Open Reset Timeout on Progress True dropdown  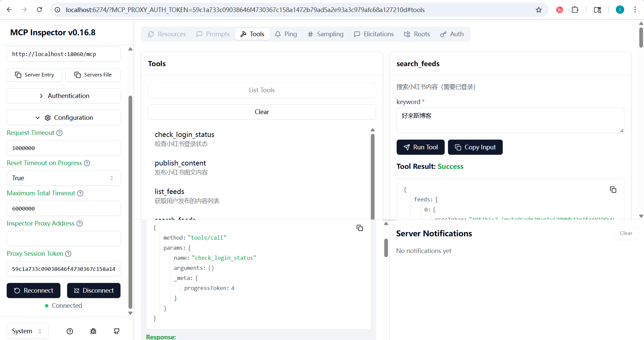pyautogui.click(x=63, y=178)
